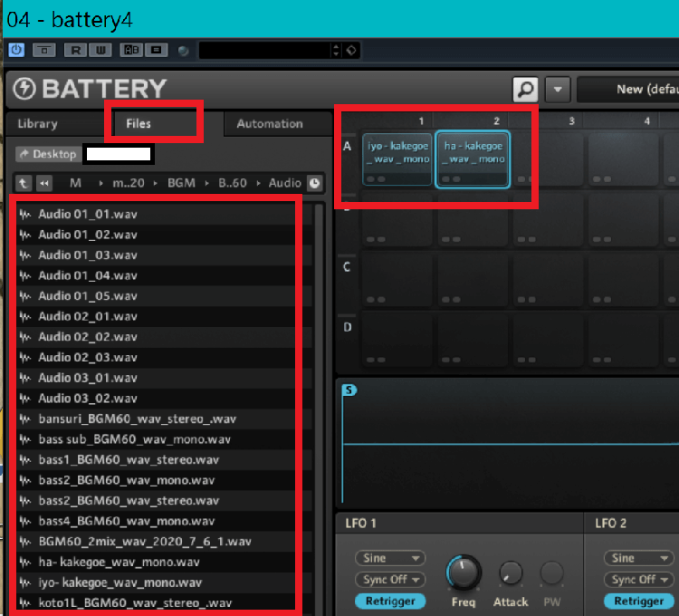The height and width of the screenshot is (616, 679).
Task: Switch the A/B comparison settings button
Action: click(x=131, y=50)
